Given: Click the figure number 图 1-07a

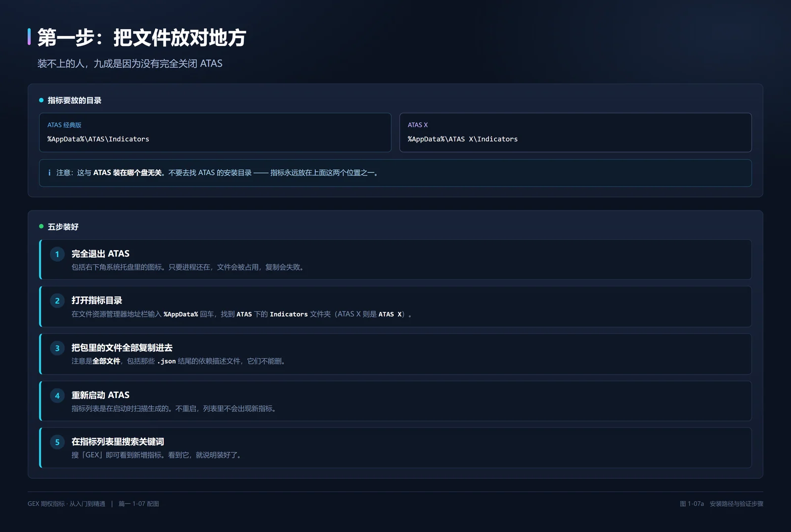Looking at the screenshot, I should (692, 504).
